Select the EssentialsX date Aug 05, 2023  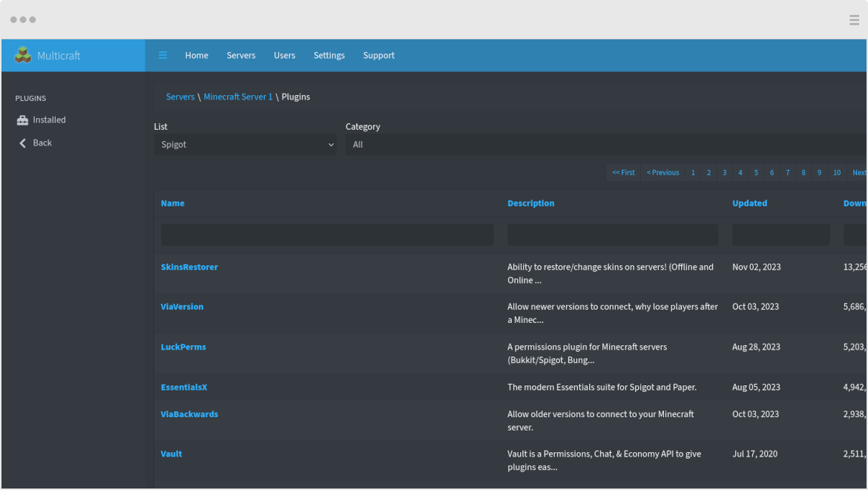pyautogui.click(x=756, y=388)
